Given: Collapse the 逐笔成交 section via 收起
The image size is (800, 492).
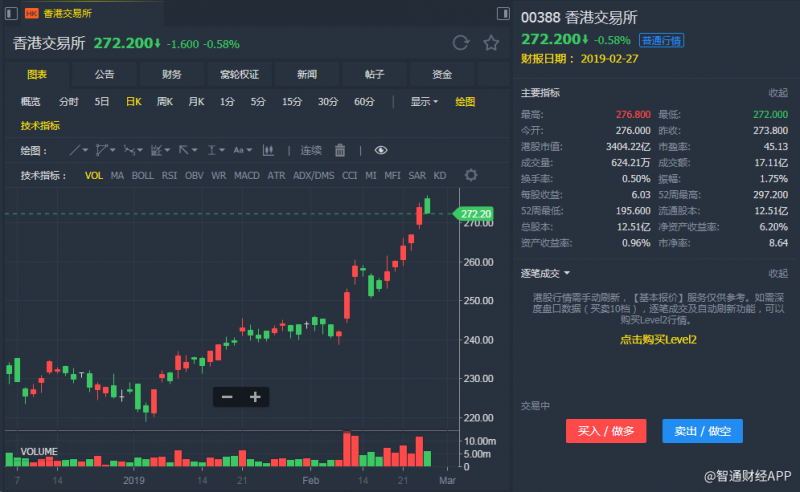Looking at the screenshot, I should 778,274.
